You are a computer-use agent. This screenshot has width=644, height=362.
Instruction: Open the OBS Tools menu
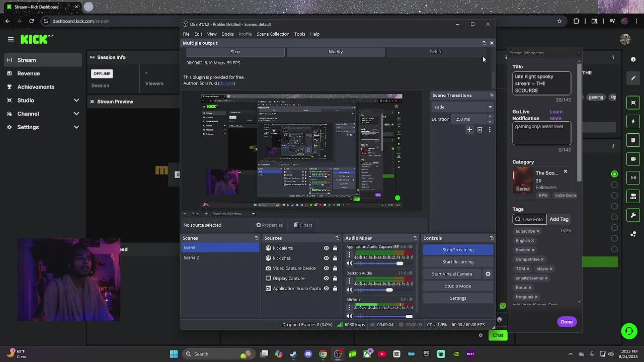[x=299, y=34]
